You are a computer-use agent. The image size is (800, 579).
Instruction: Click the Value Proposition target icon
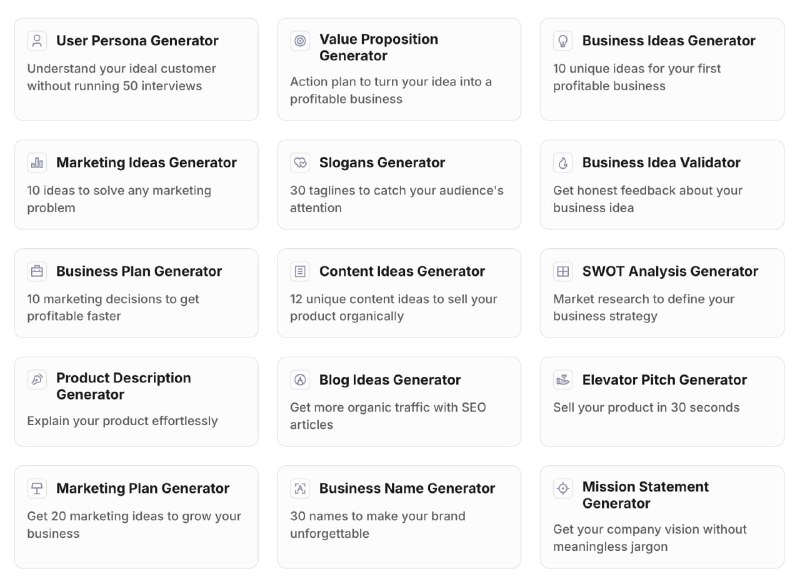pos(300,41)
